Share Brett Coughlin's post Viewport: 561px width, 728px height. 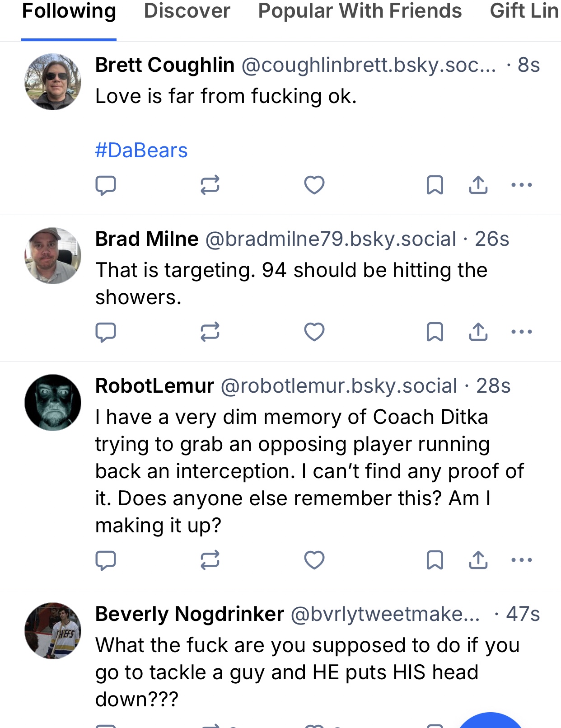tap(478, 185)
